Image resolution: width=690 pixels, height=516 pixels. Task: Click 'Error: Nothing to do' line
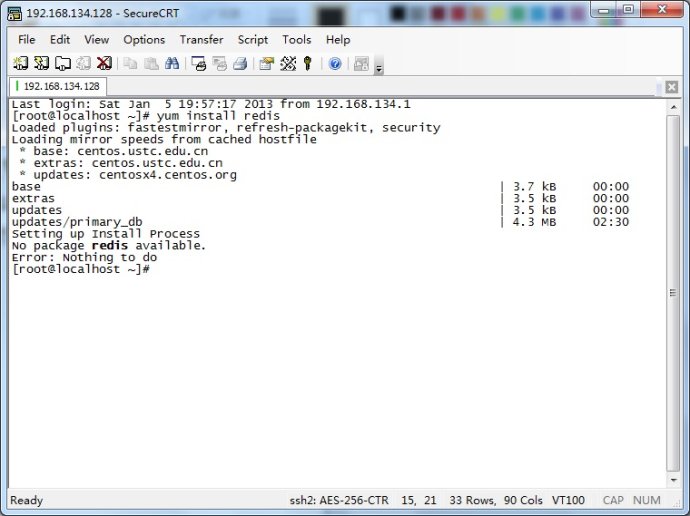pyautogui.click(x=84, y=257)
